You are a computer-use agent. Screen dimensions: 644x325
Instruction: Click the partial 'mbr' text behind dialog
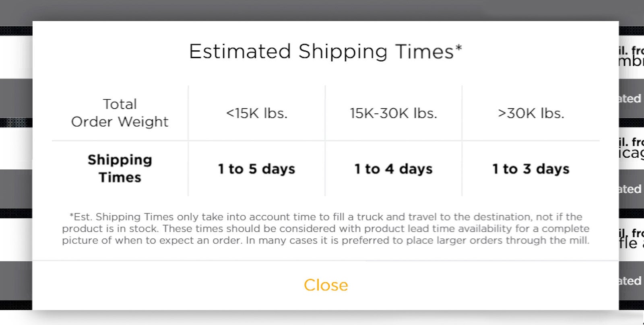click(631, 61)
